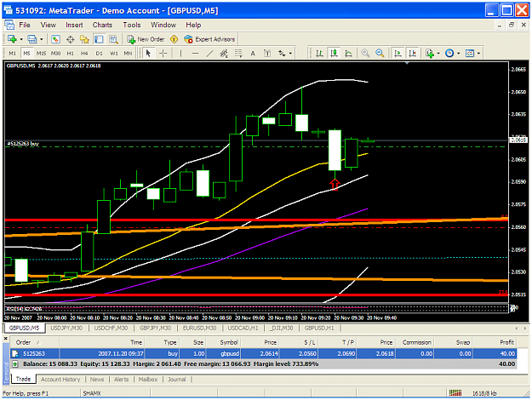The height and width of the screenshot is (400, 532).
Task: Switch to bar chart display
Action: [x=319, y=54]
